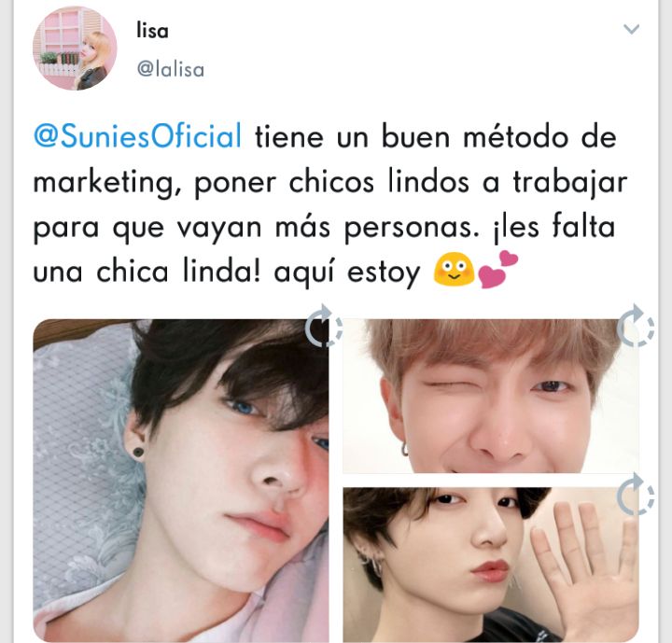Rotate the winking person's photo using its icon

(x=636, y=327)
